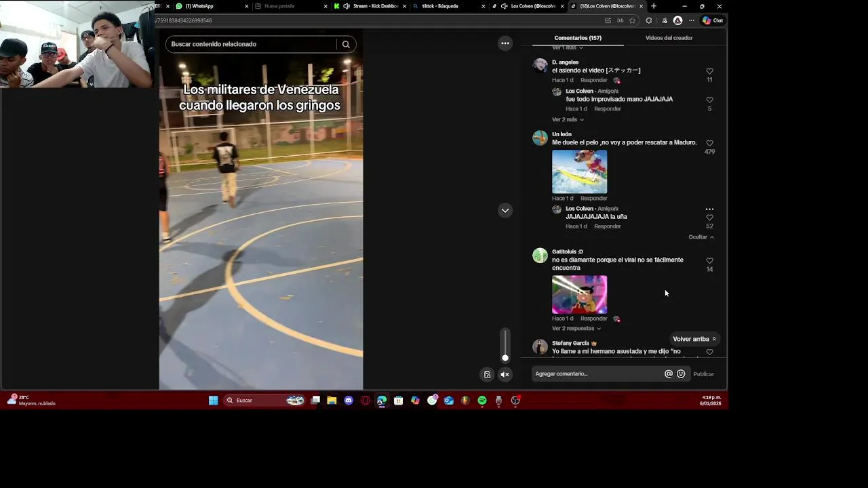Open a new browser tab with plus

[654, 6]
